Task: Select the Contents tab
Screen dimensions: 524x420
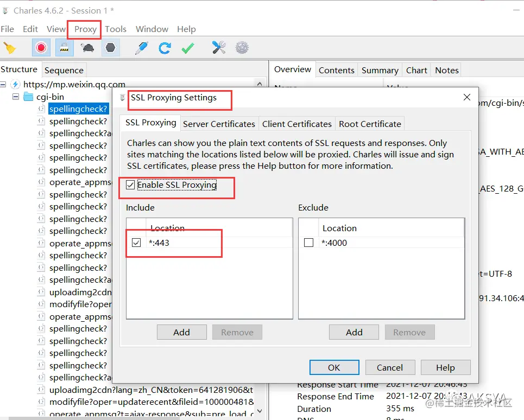Action: pos(337,70)
